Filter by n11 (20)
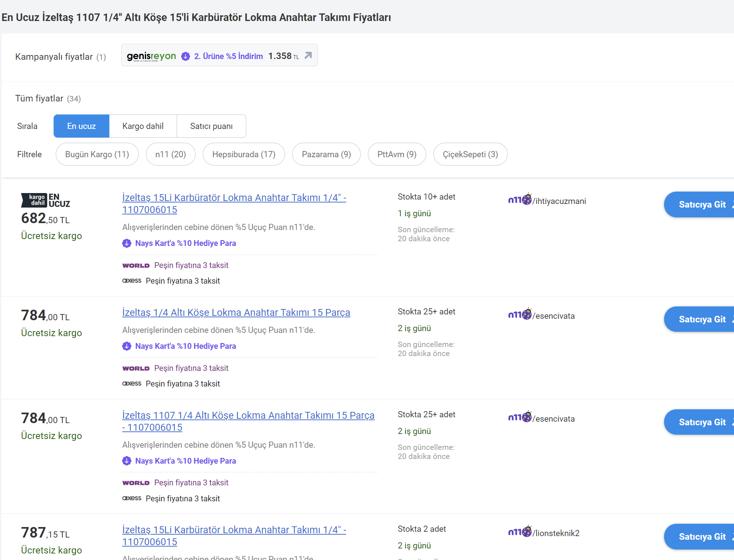Viewport: 734px width, 560px height. 171,154
